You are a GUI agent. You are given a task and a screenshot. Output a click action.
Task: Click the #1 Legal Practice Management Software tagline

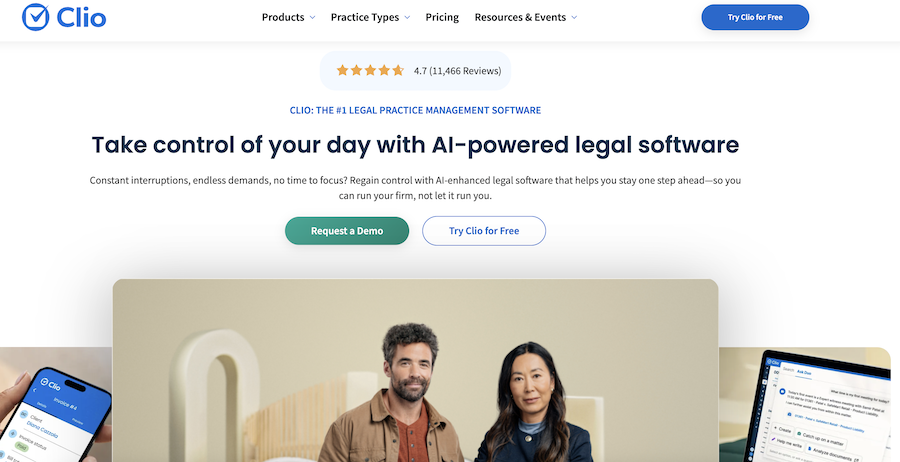click(x=416, y=110)
